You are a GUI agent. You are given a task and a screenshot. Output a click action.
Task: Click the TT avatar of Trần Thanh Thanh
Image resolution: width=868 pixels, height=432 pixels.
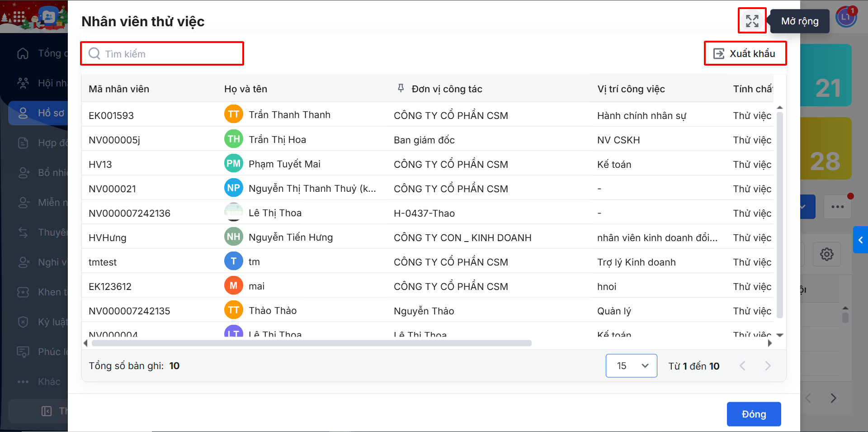click(x=234, y=114)
